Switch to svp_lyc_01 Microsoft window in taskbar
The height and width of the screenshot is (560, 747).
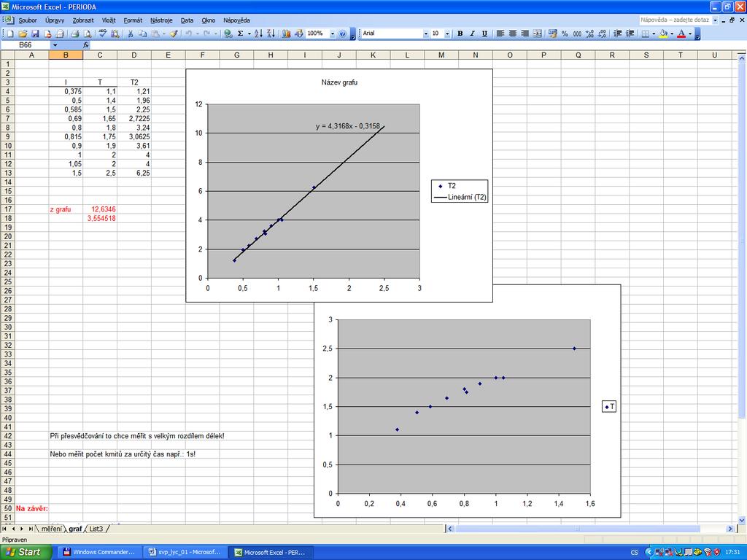[185, 552]
